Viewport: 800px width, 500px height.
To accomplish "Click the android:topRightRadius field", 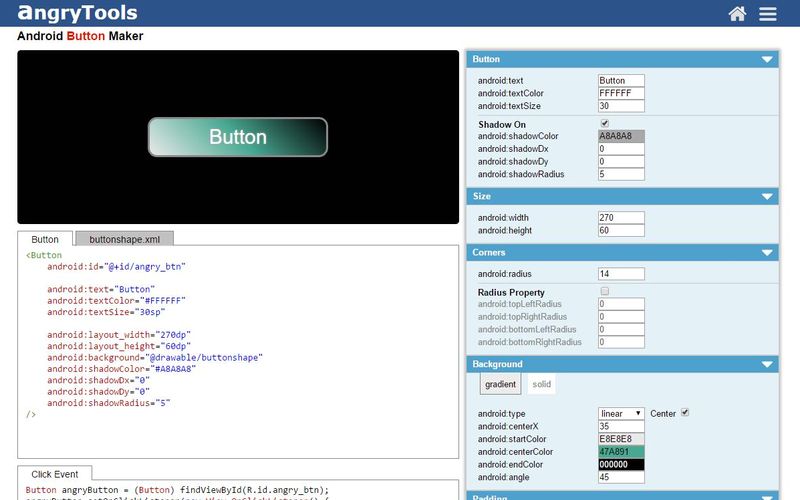I will pos(621,317).
